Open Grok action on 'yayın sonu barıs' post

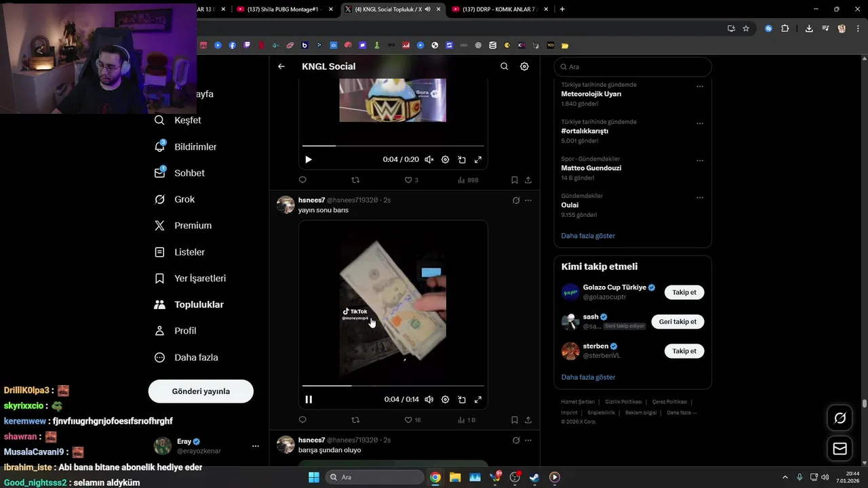coord(516,201)
